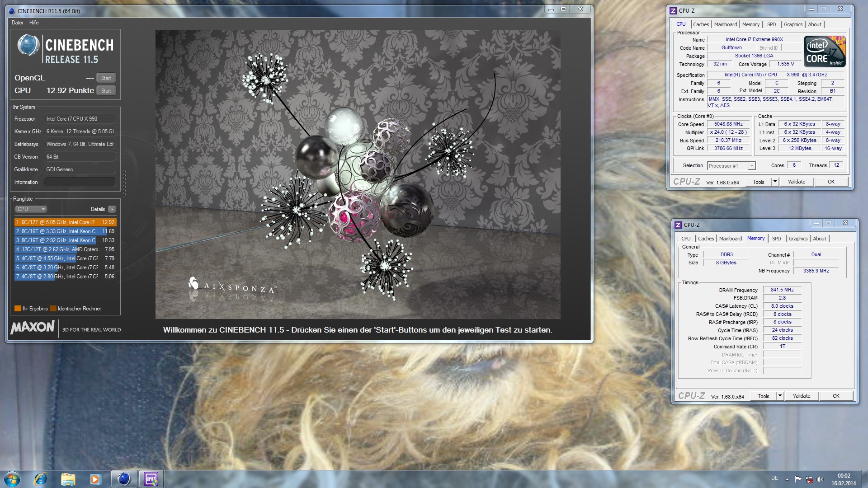Viewport: 868px width, 488px height.
Task: Start the CPU benchmark
Action: [x=106, y=90]
